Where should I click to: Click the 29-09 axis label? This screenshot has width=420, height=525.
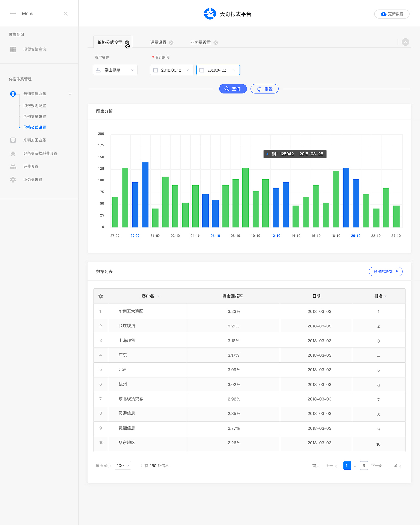135,236
